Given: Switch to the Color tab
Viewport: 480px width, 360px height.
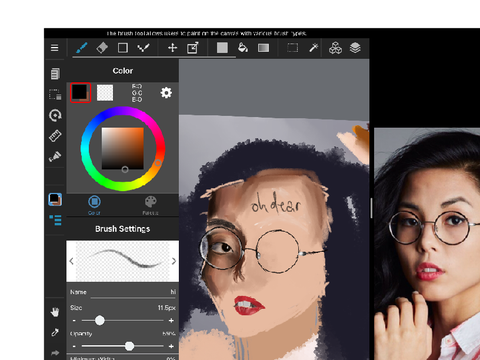Looking at the screenshot, I should tap(94, 205).
